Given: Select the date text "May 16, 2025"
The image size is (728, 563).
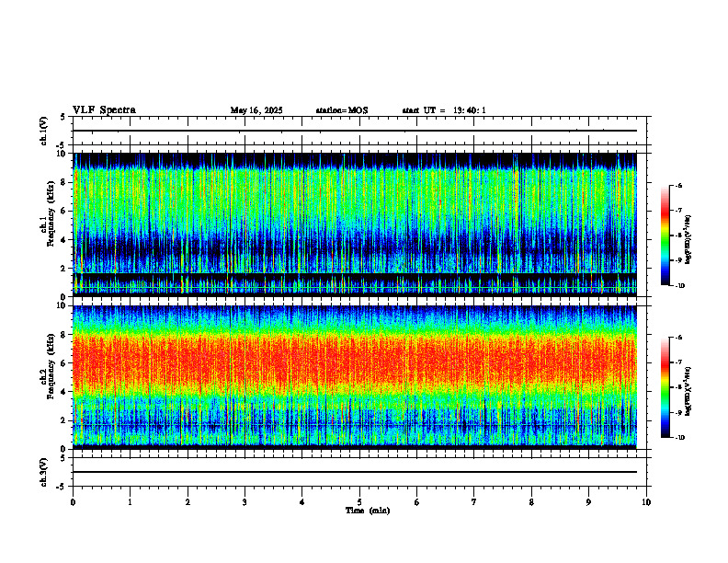Looking at the screenshot, I should tap(256, 110).
